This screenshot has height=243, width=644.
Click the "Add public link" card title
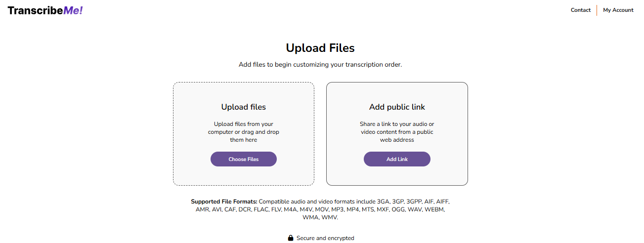click(x=397, y=107)
